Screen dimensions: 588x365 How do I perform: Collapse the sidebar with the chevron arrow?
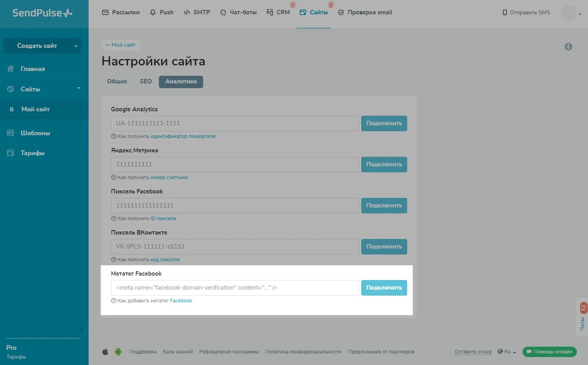pos(82,329)
